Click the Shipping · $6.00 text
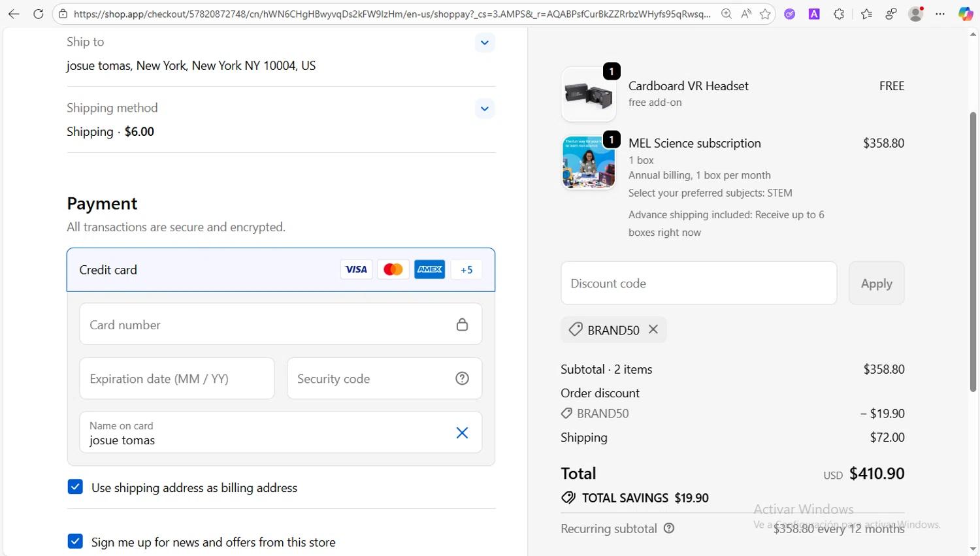This screenshot has height=556, width=980. [110, 131]
